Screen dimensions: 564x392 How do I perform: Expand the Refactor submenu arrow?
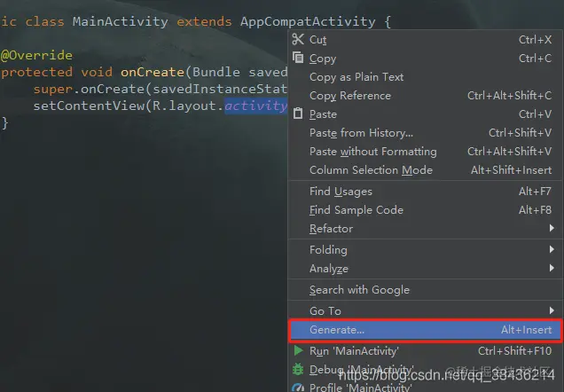tap(552, 228)
